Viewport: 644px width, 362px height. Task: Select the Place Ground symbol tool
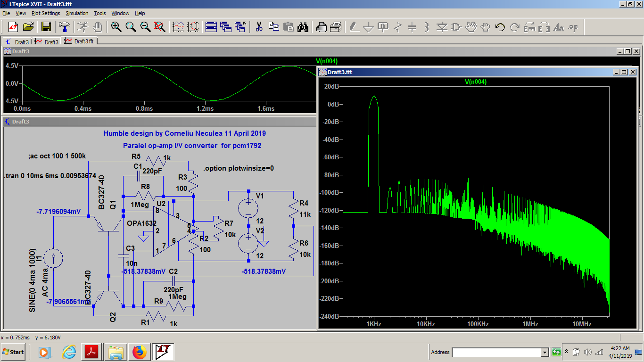pos(369,27)
